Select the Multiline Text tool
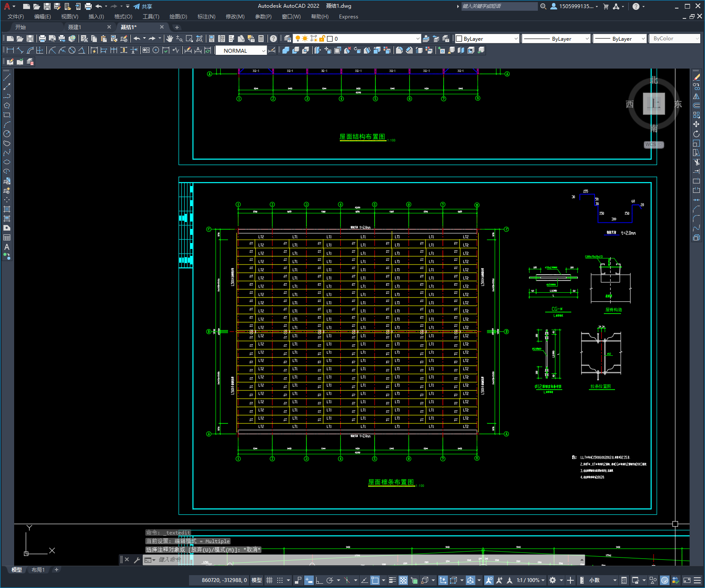 tap(7, 247)
